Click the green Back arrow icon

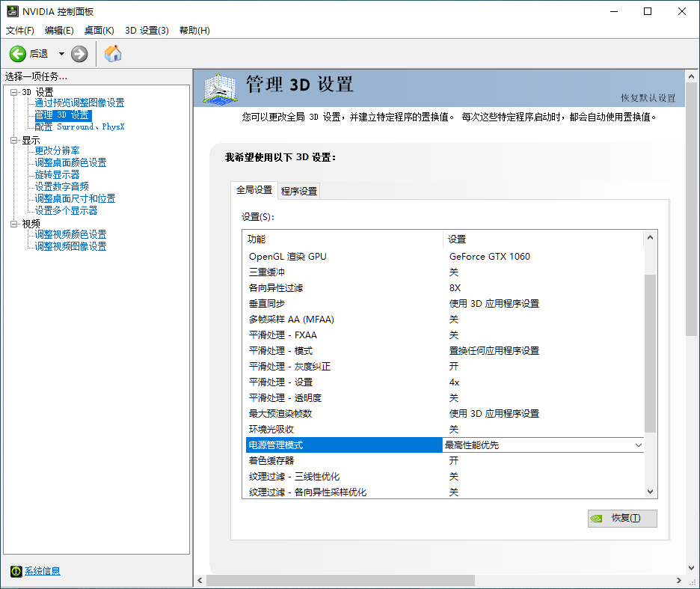coord(18,54)
